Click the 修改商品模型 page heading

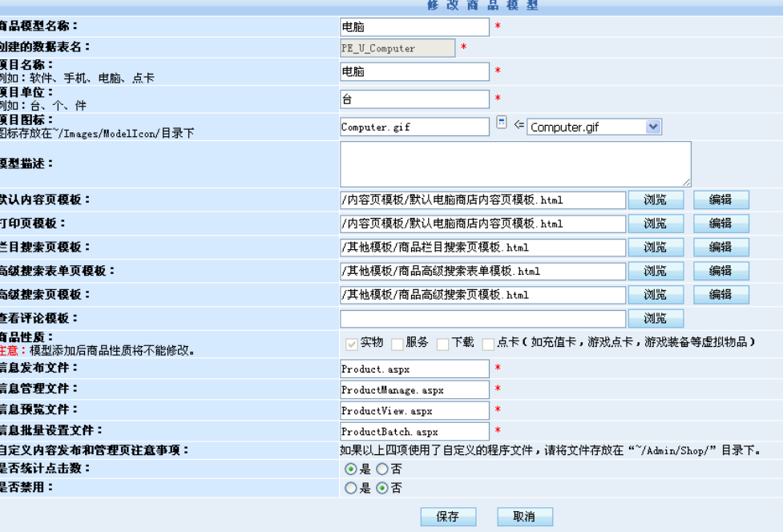click(482, 6)
